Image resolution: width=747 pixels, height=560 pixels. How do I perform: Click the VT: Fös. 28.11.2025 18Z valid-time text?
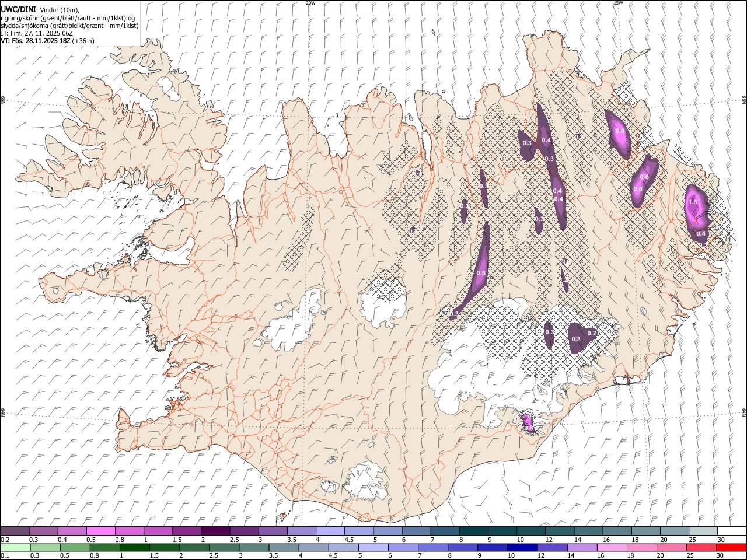(x=36, y=41)
